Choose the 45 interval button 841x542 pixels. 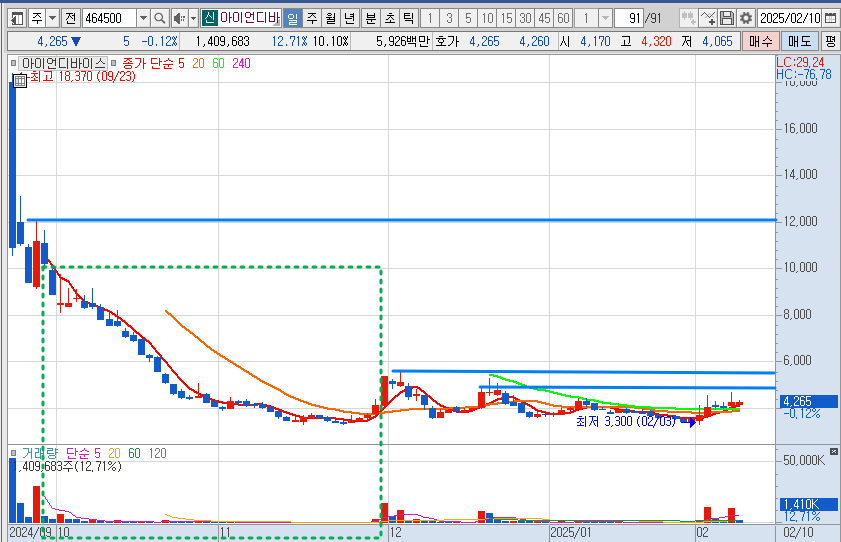coord(544,19)
